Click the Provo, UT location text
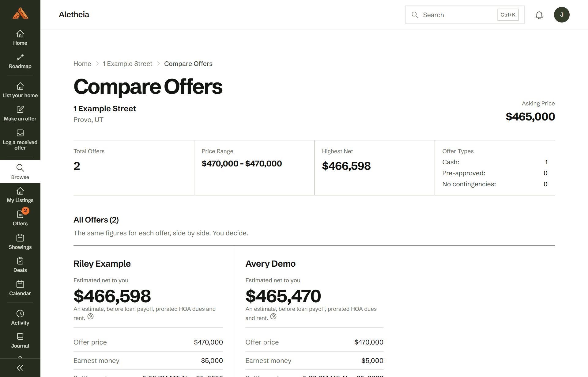 (89, 120)
